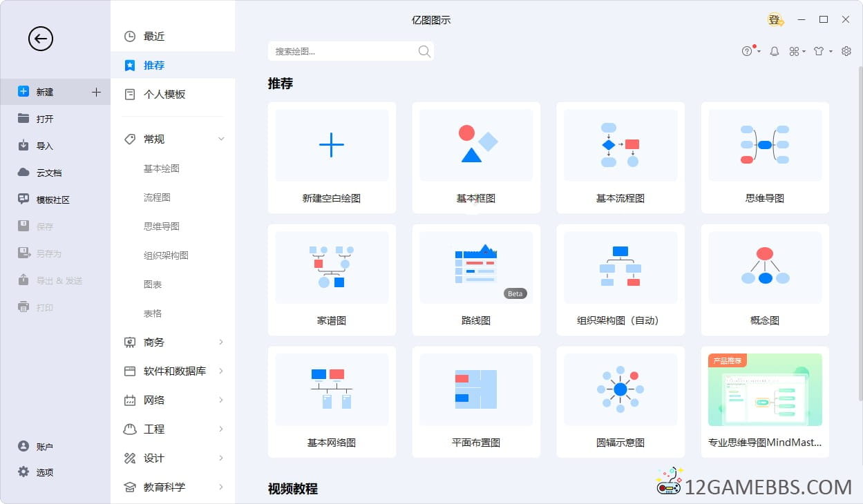Click the back arrow circle icon

point(40,39)
